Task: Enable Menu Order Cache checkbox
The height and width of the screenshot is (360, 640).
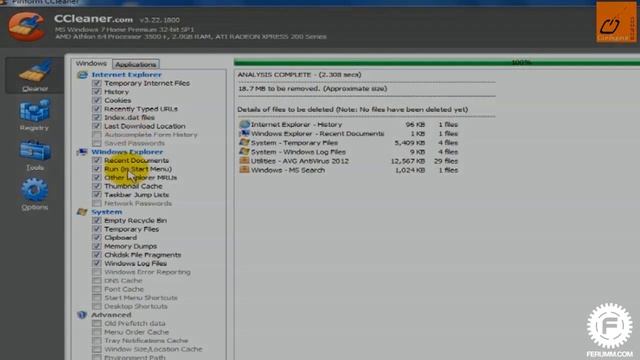Action: click(97, 332)
